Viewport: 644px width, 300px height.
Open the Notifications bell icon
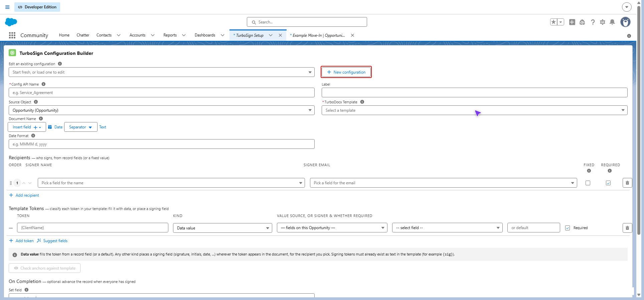click(x=612, y=22)
